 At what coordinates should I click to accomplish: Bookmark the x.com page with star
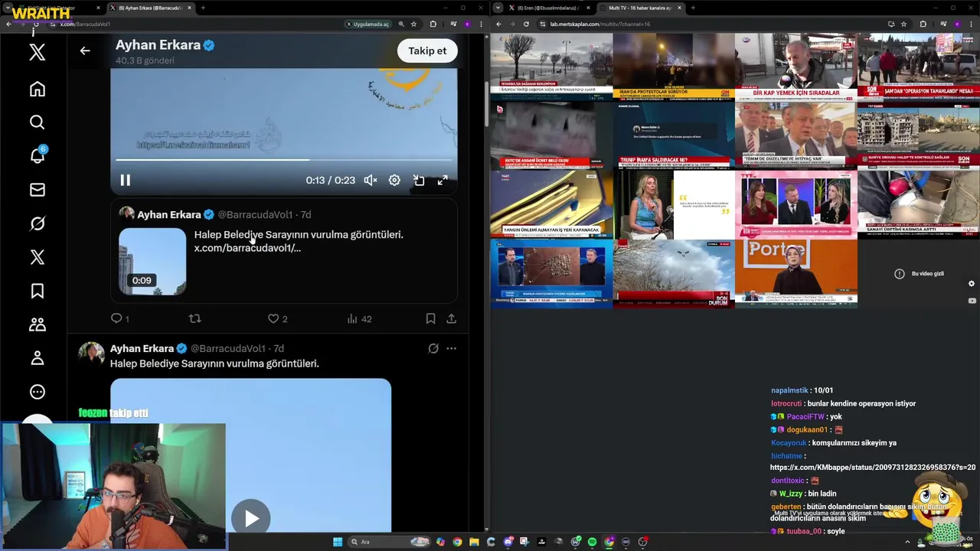(x=414, y=24)
